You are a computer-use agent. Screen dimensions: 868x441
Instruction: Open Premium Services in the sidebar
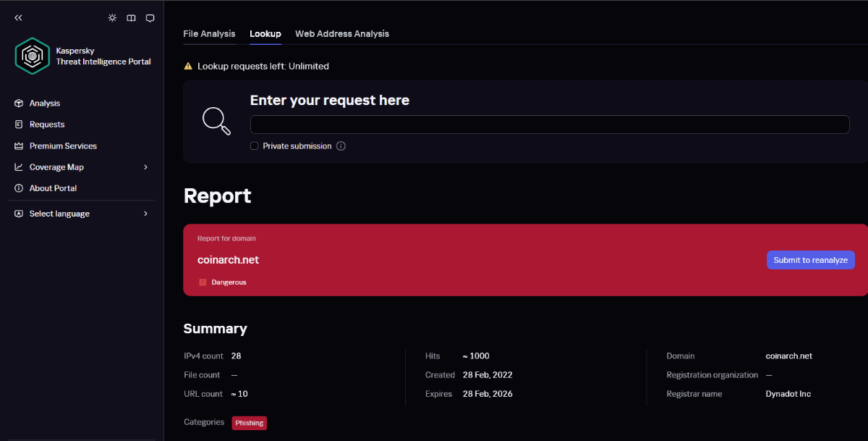63,146
